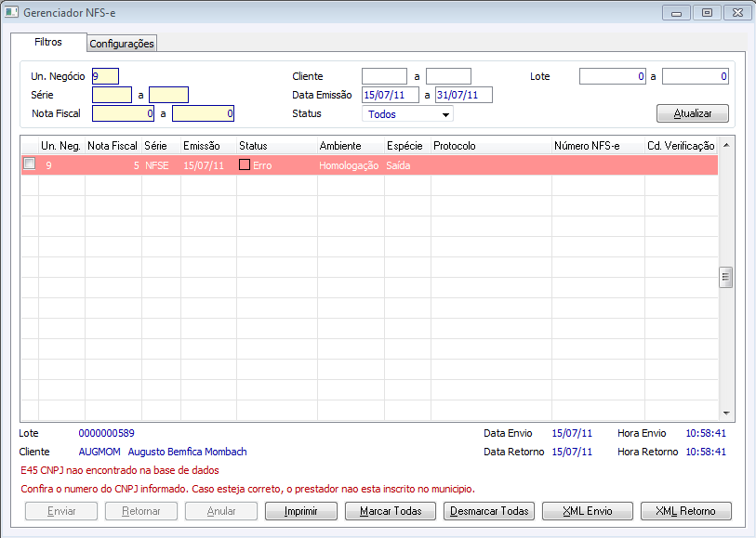This screenshot has width=756, height=538.
Task: Edit the Data Emissão end date 31/07/11
Action: [463, 95]
